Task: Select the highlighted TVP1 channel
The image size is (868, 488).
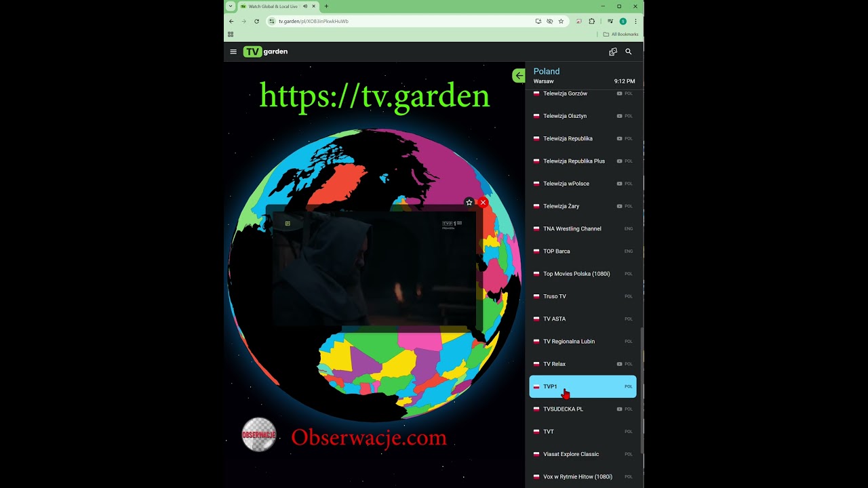Action: point(583,386)
